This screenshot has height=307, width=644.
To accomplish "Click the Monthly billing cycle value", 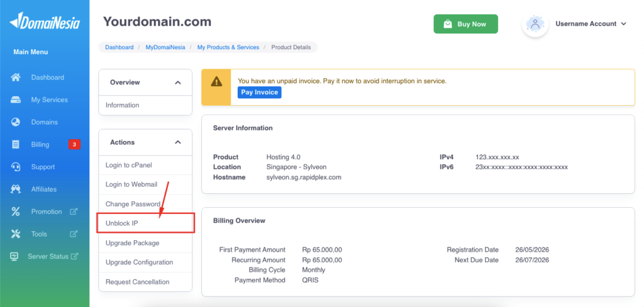I will click(313, 270).
